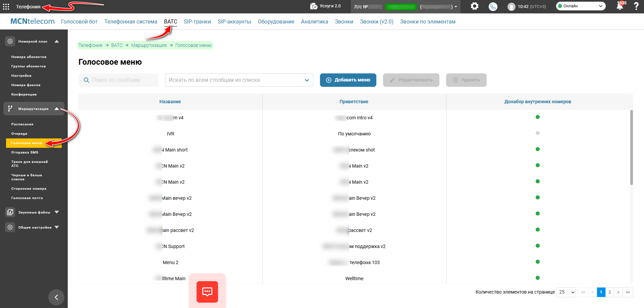Viewport: 644px width, 308px height.
Task: Click the MCNtelecom logo
Action: [x=33, y=21]
